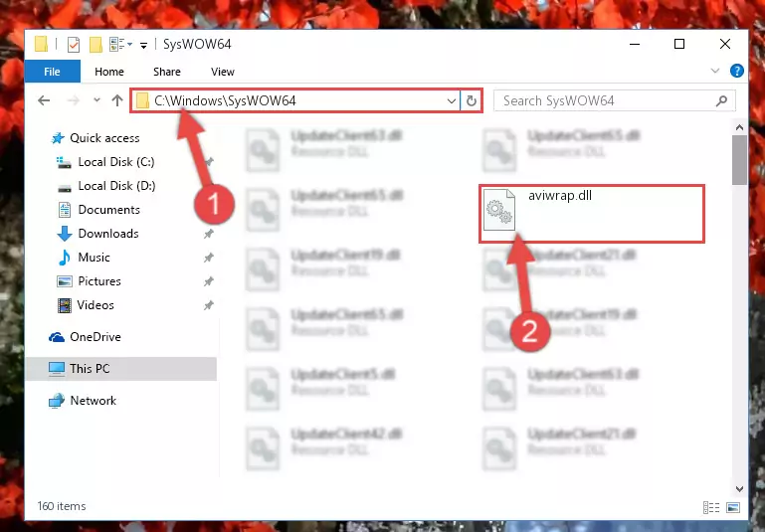
Task: Open Local Disk (D:) in sidebar
Action: (x=116, y=186)
